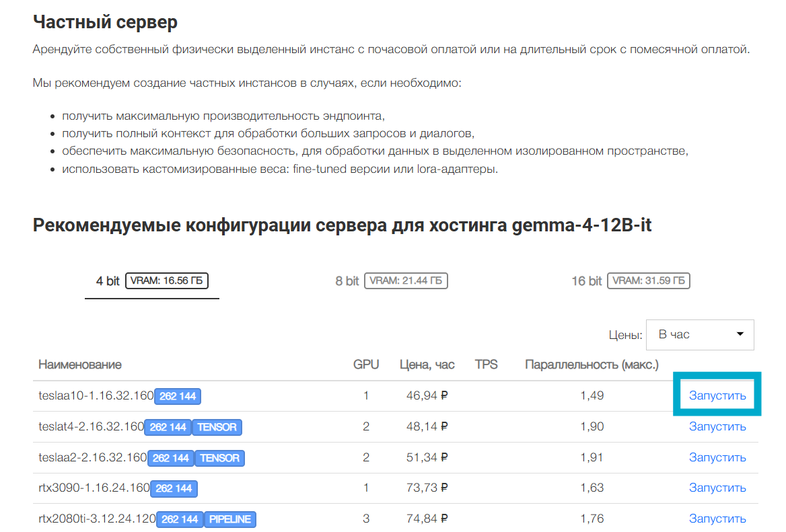Click the 262 144 badge on teslaa2 row

[x=171, y=459]
